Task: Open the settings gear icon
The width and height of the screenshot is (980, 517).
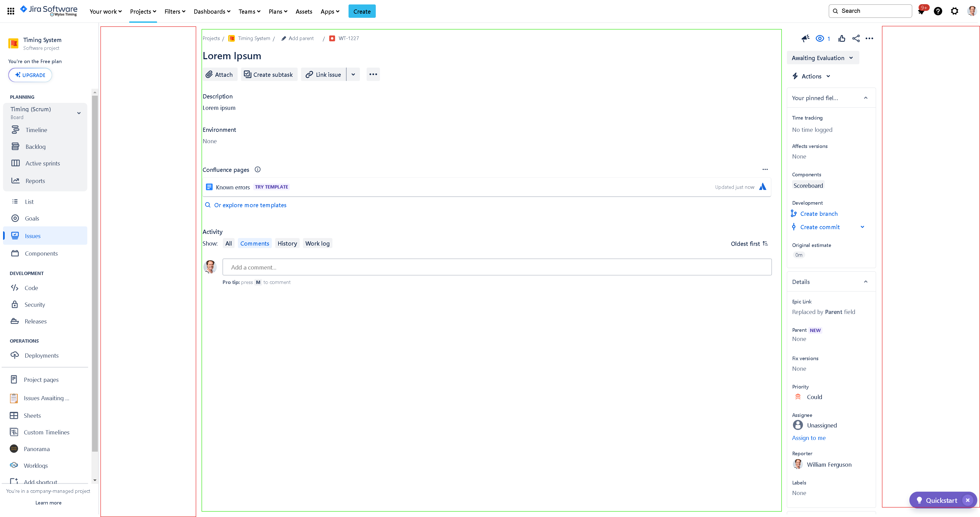Action: 954,11
